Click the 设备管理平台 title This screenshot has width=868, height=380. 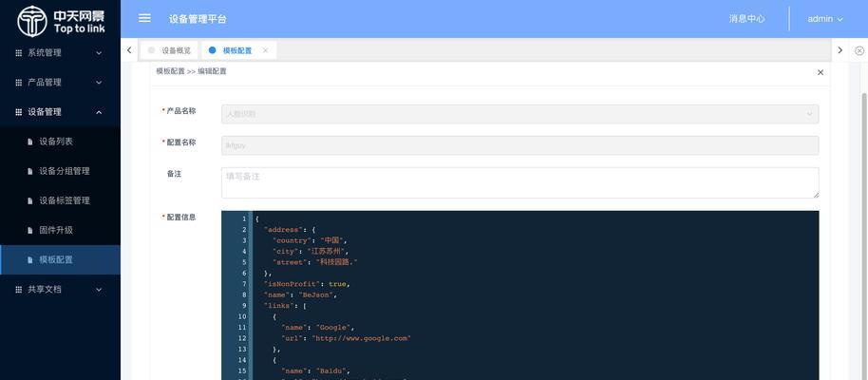(198, 19)
